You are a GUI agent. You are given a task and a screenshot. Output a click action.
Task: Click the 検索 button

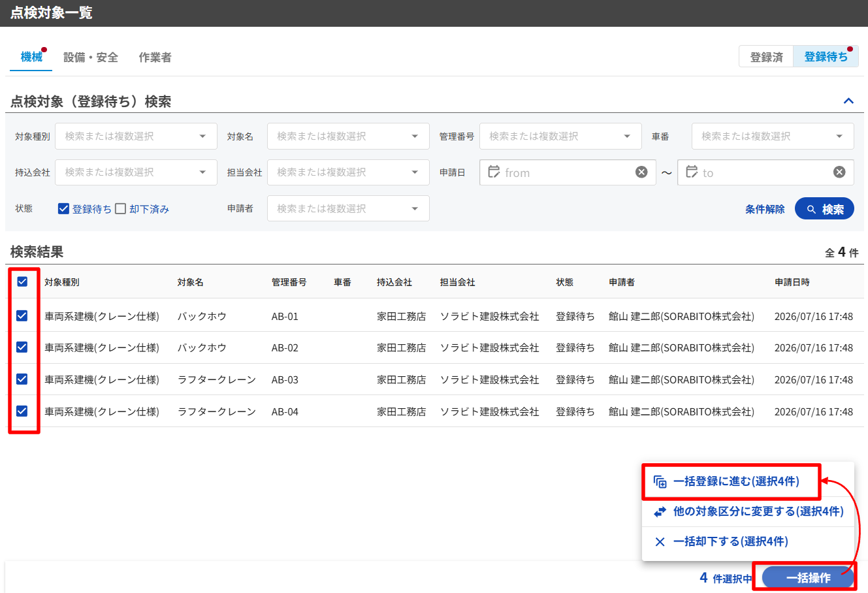tap(824, 209)
